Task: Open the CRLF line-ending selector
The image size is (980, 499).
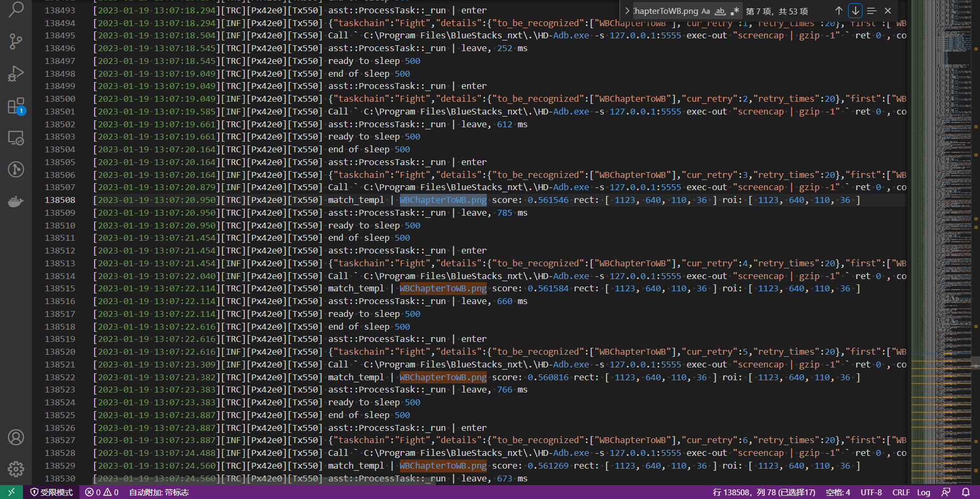Action: click(x=901, y=492)
